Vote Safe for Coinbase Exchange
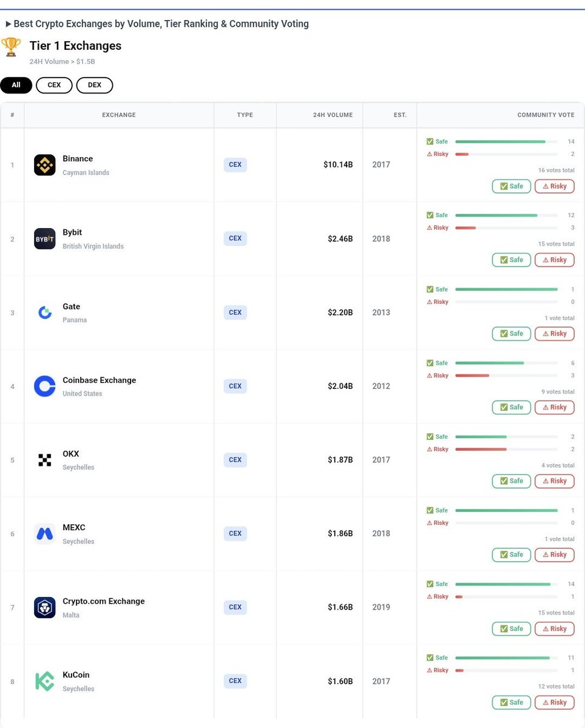The height and width of the screenshot is (728, 585). click(512, 407)
